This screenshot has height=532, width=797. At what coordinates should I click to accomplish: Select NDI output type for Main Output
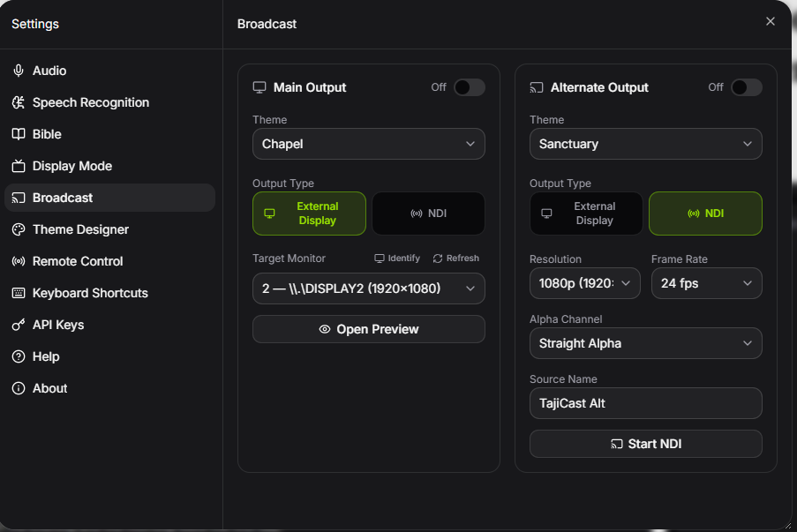point(428,214)
